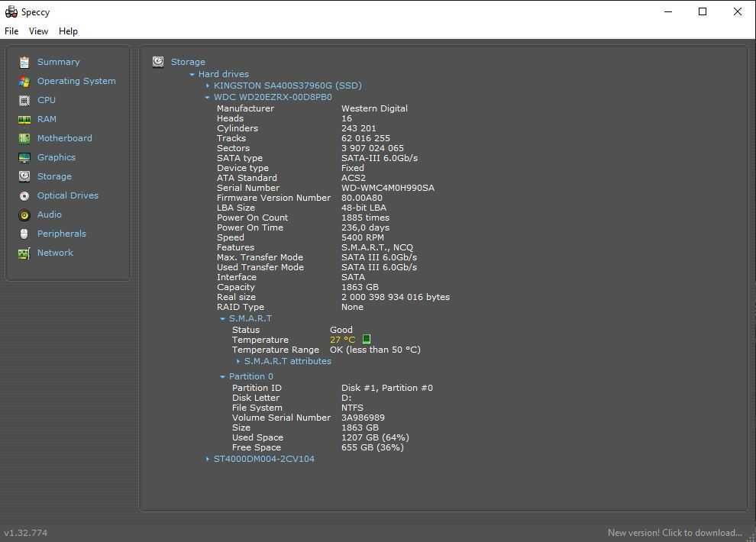Open the View menu
The image size is (756, 542).
tap(39, 31)
